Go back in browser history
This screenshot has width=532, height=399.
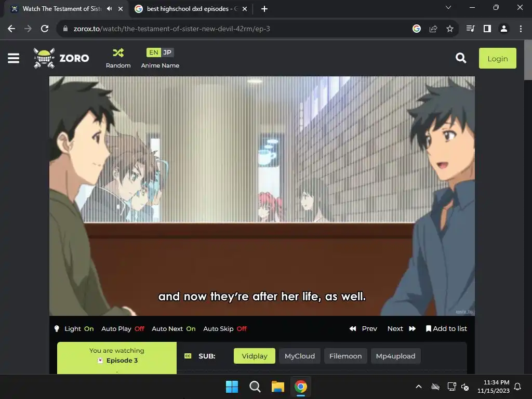point(11,29)
